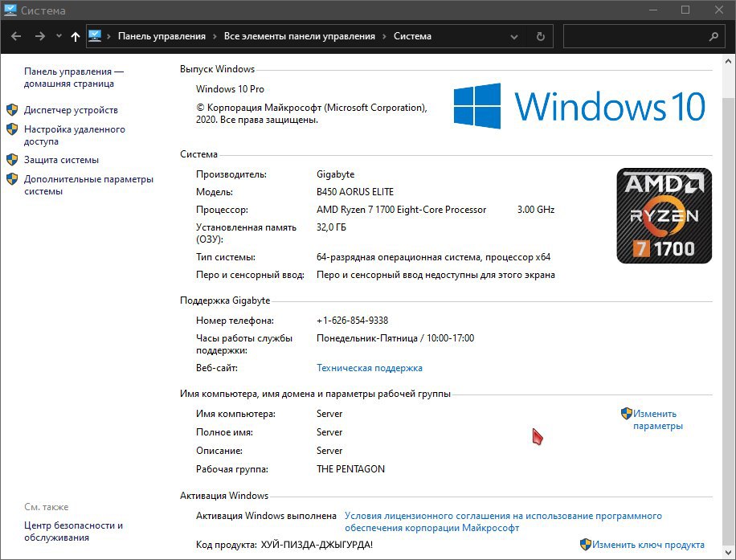Click shield icon beside Дополнительные параметры системы
The width and height of the screenshot is (736, 560).
coord(12,179)
